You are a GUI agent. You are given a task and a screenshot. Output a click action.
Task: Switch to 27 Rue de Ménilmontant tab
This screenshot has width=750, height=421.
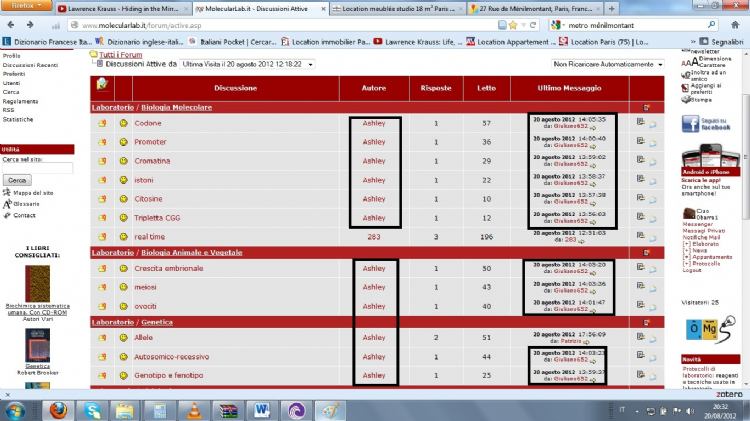[x=535, y=9]
